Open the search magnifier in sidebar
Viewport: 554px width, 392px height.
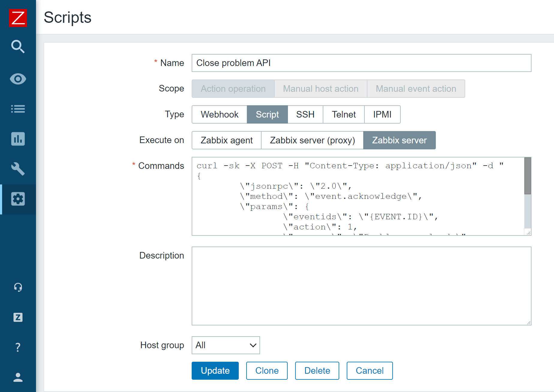(x=18, y=46)
